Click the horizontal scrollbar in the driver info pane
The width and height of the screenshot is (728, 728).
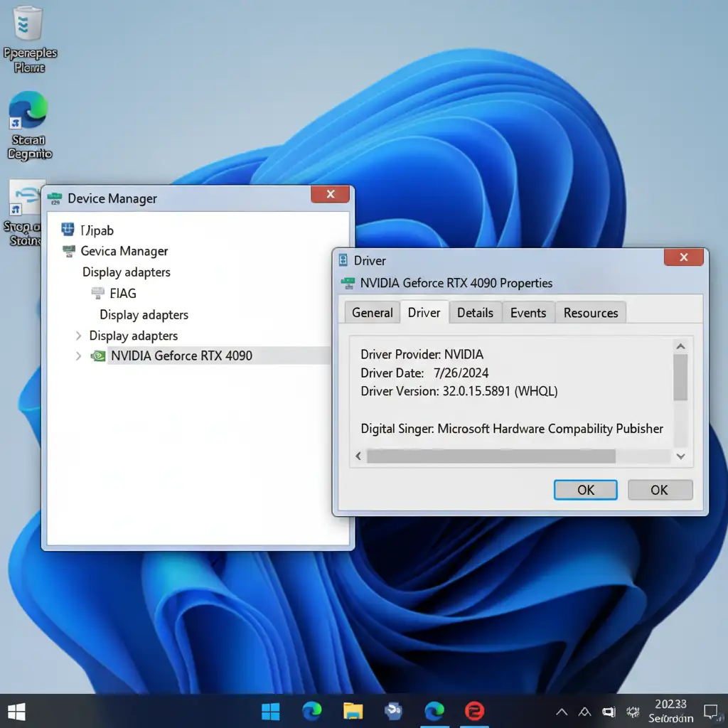(491, 456)
